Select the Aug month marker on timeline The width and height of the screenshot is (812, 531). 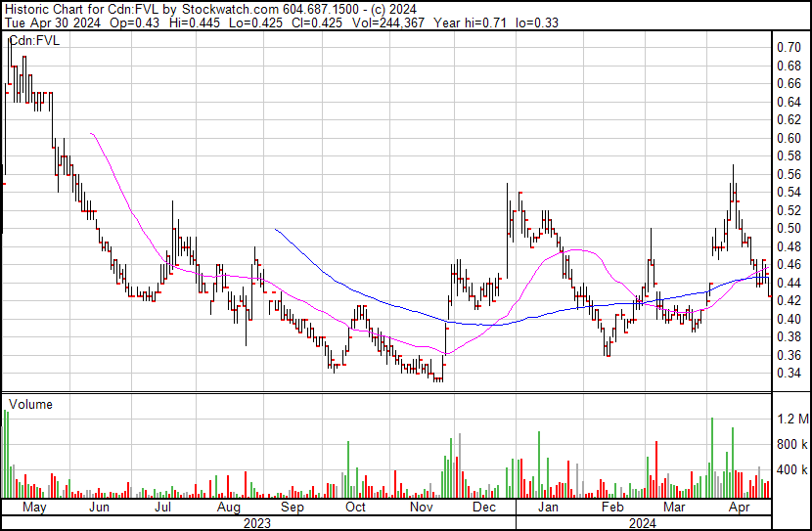point(228,509)
